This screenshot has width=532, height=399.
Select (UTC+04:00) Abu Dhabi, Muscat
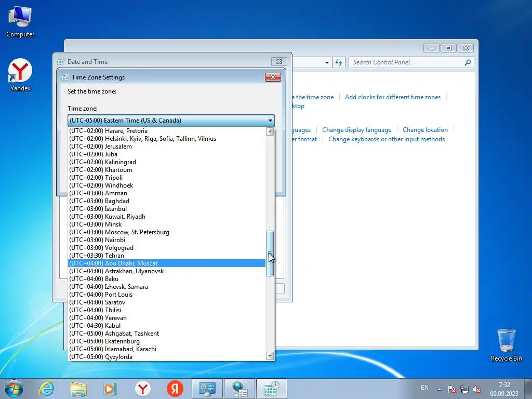pos(167,263)
